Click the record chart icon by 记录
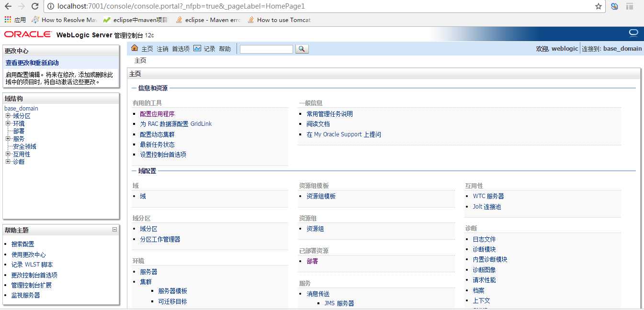 [x=197, y=48]
